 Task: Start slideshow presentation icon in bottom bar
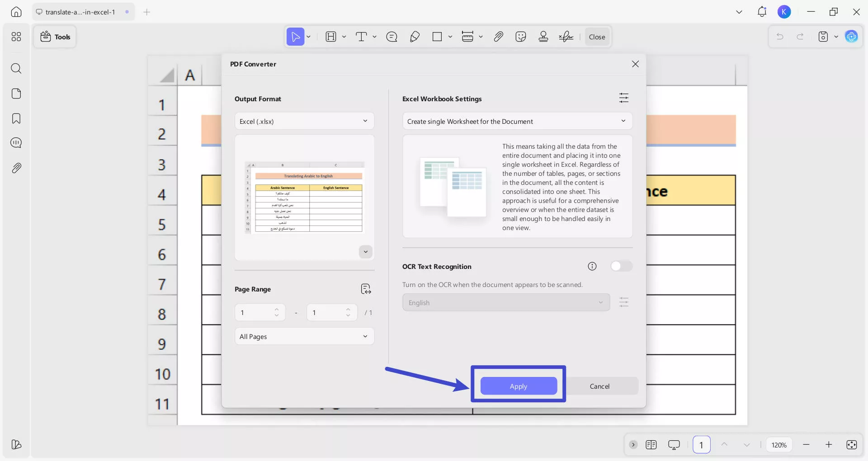(674, 445)
